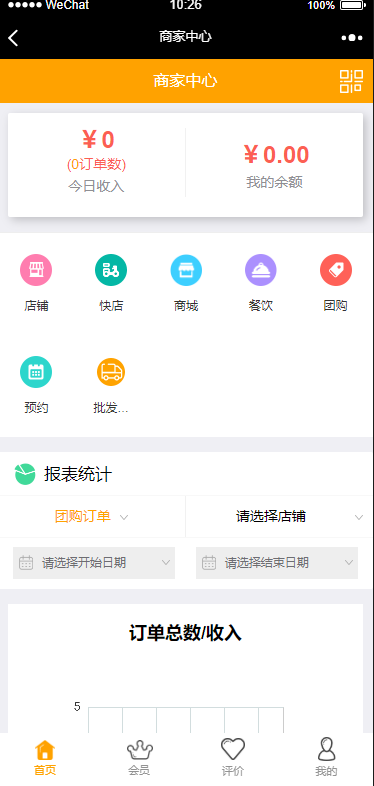
Task: Switch to the 我的 profile tab
Action: click(x=326, y=758)
